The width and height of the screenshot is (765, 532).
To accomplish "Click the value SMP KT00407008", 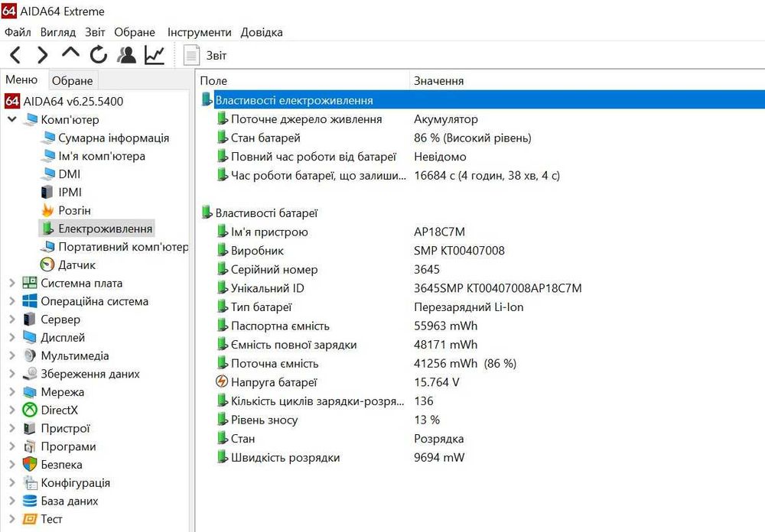I will tap(459, 251).
